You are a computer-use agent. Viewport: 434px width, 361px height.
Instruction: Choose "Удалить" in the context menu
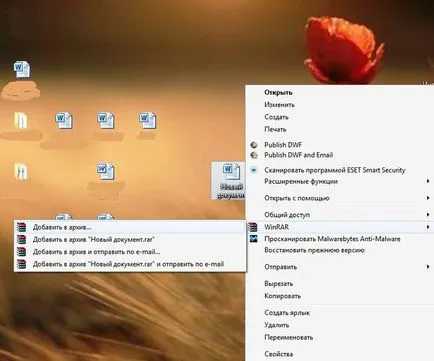[x=277, y=325]
